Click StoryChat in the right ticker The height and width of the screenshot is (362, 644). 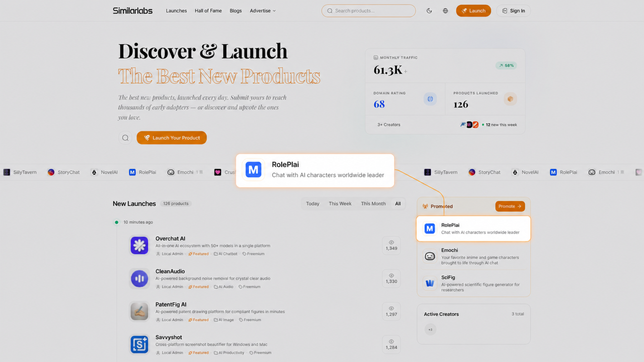click(484, 172)
